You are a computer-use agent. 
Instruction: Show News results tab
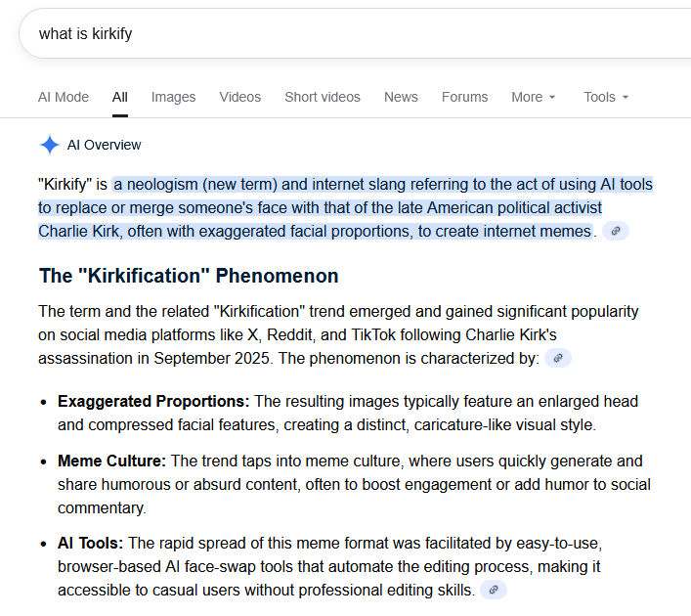401,97
